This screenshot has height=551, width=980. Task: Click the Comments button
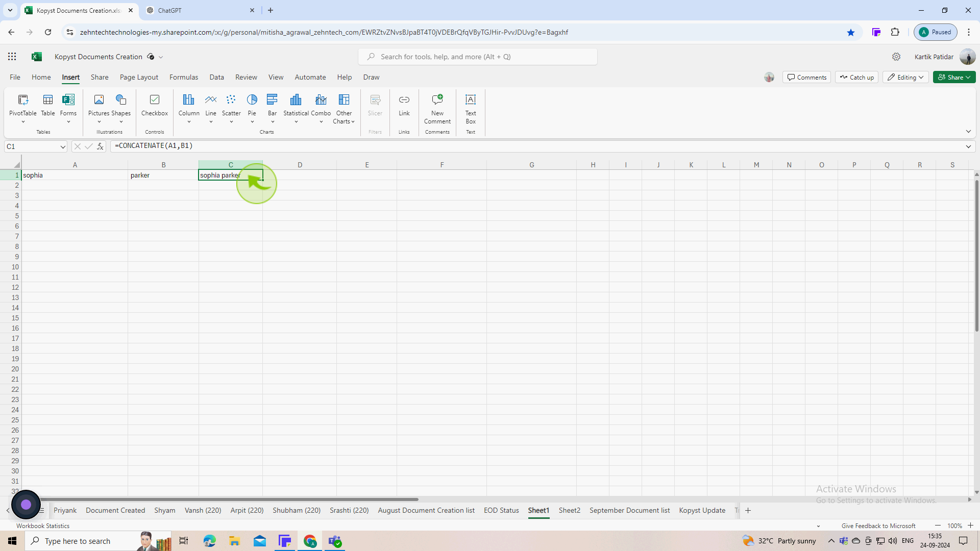click(x=806, y=77)
